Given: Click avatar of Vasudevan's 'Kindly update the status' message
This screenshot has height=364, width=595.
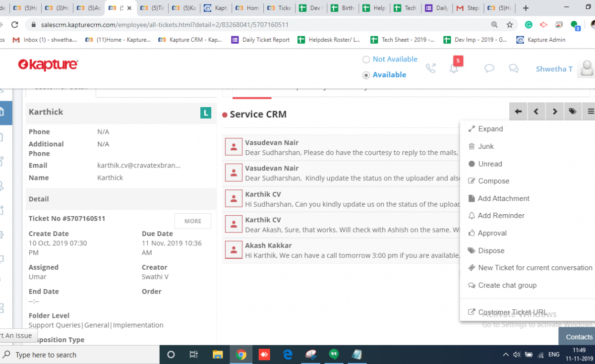Looking at the screenshot, I should click(x=234, y=173).
